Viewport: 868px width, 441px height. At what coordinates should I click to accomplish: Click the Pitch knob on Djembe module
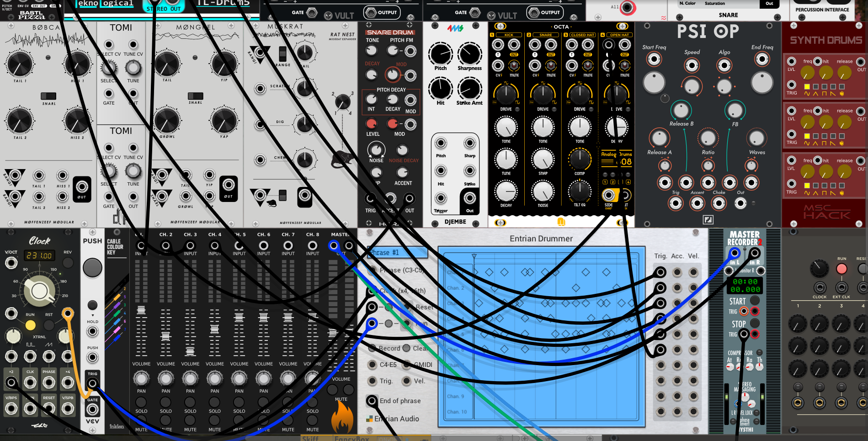coord(440,54)
